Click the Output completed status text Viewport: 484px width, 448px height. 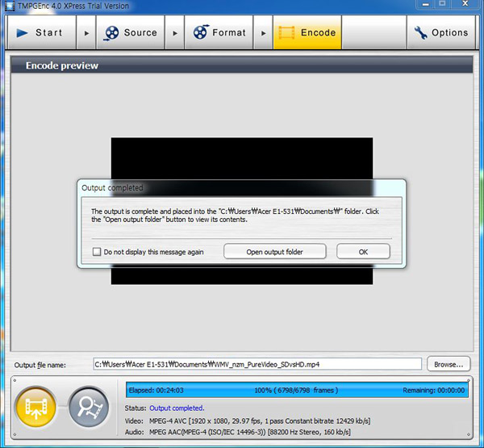point(177,408)
